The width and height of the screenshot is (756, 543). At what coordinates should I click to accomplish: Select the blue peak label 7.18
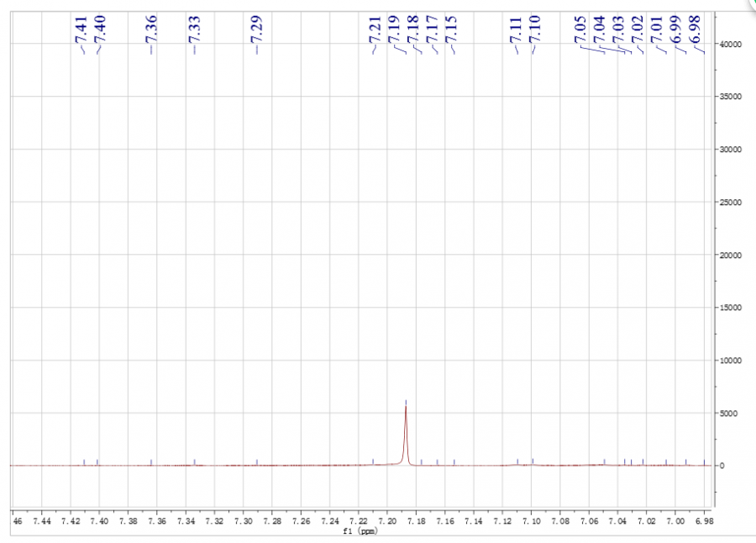(x=412, y=30)
